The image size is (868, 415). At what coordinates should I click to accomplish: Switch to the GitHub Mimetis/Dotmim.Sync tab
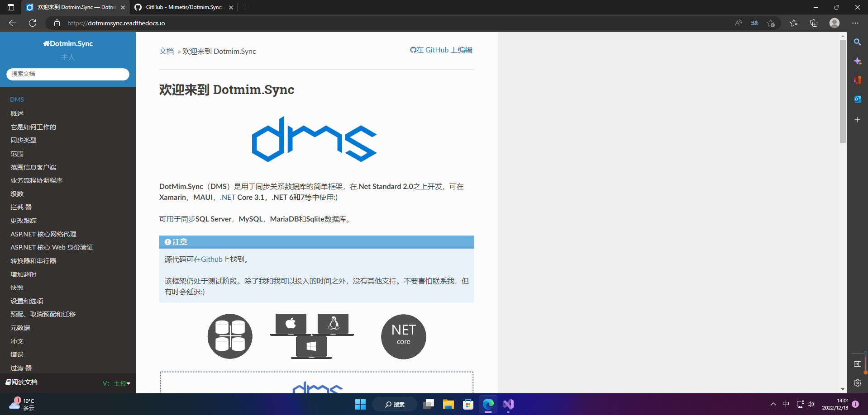181,7
